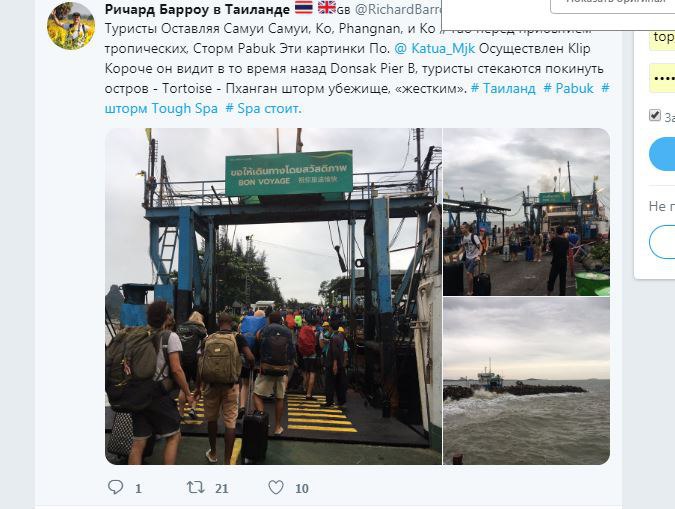
Task: Like the tweet with heart icon
Action: pos(276,487)
